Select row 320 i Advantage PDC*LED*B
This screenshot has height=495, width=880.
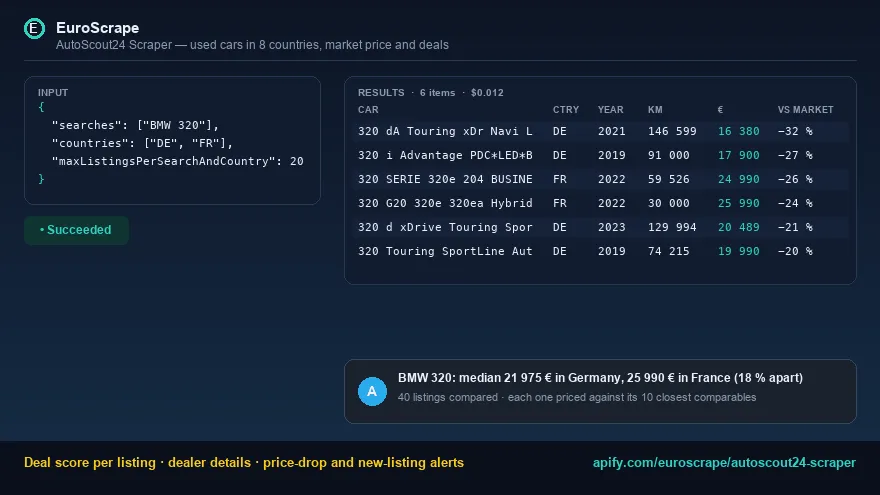click(601, 155)
